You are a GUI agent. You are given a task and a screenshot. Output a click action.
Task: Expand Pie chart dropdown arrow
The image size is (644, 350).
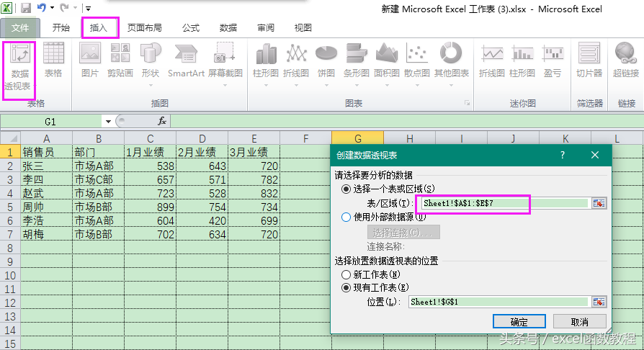(x=326, y=85)
